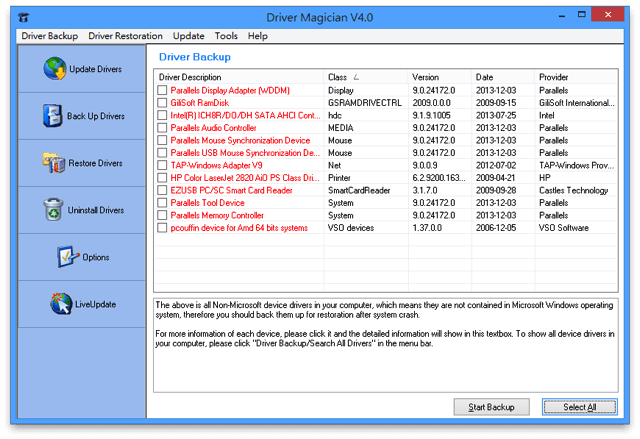This screenshot has width=640, height=439.
Task: Check HP Color LaserJet 2820 checkbox
Action: pos(162,178)
